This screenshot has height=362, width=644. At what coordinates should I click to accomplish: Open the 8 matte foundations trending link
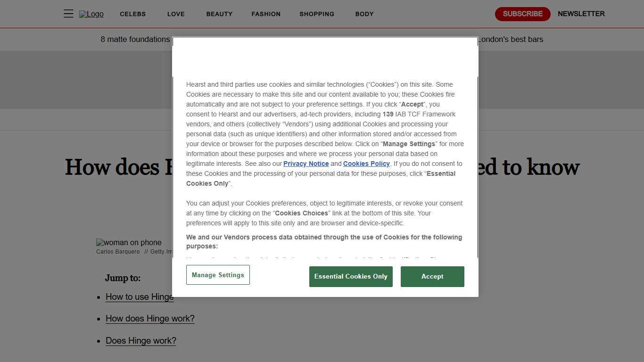click(135, 40)
